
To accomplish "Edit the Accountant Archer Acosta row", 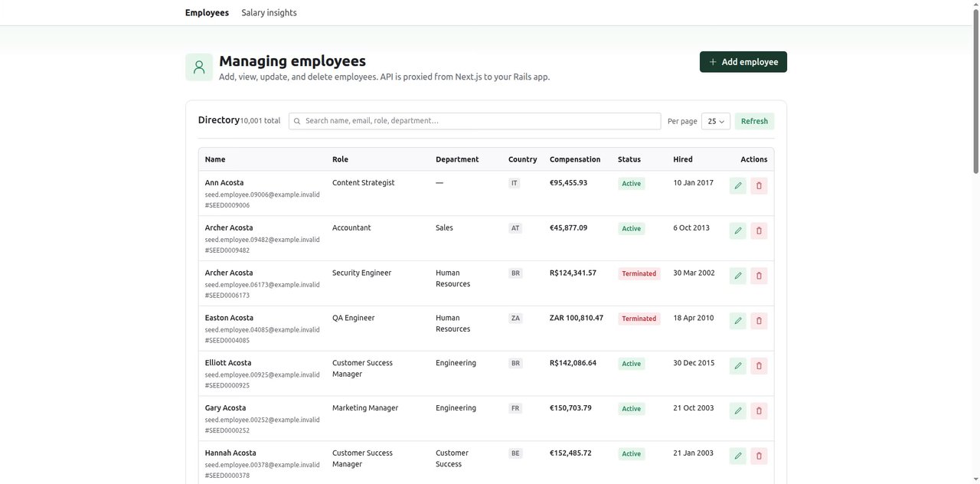I will tap(738, 231).
